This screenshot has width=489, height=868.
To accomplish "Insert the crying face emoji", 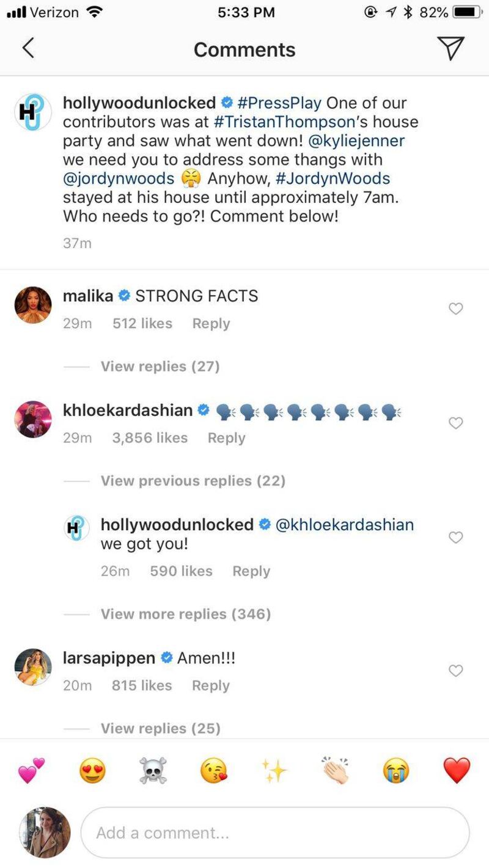I will pyautogui.click(x=395, y=771).
